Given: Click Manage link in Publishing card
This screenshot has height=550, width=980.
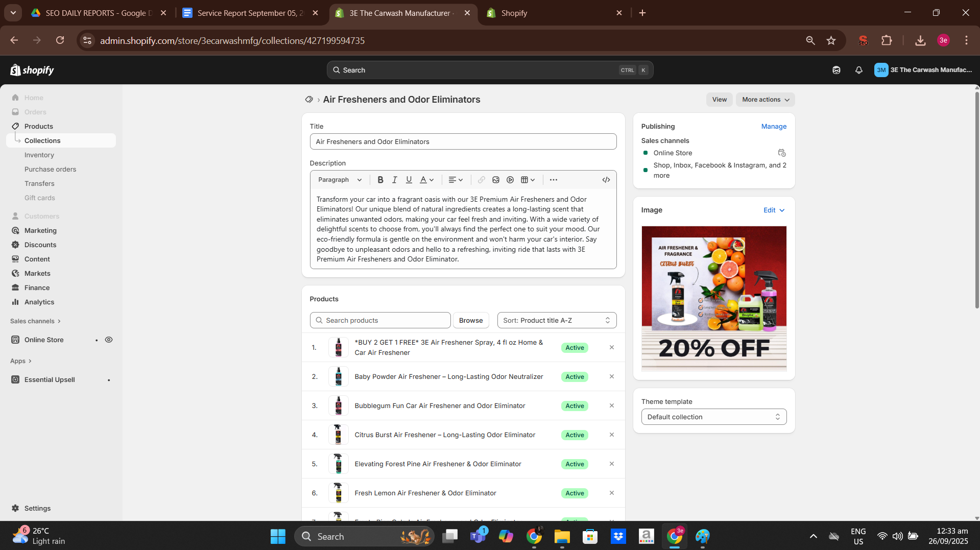Looking at the screenshot, I should (x=773, y=126).
